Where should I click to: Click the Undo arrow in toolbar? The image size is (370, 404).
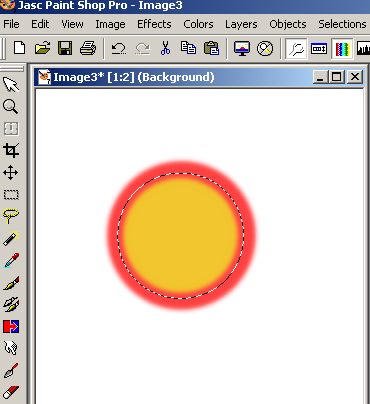pyautogui.click(x=119, y=49)
